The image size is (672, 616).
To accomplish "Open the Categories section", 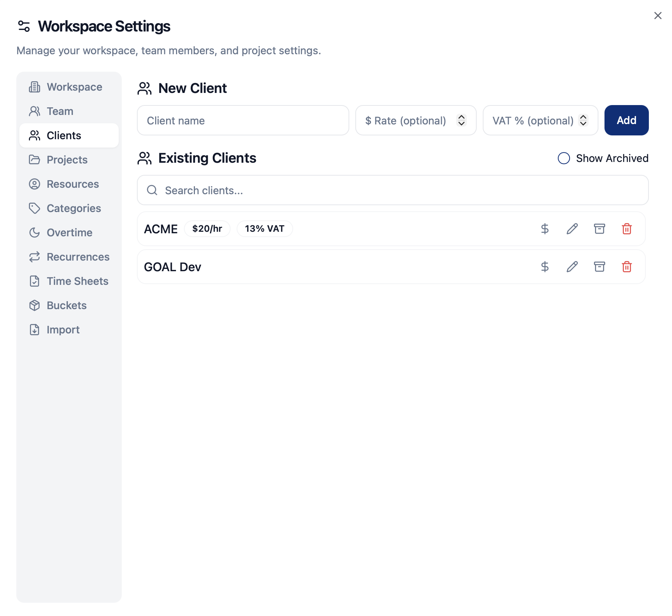I will click(x=69, y=208).
